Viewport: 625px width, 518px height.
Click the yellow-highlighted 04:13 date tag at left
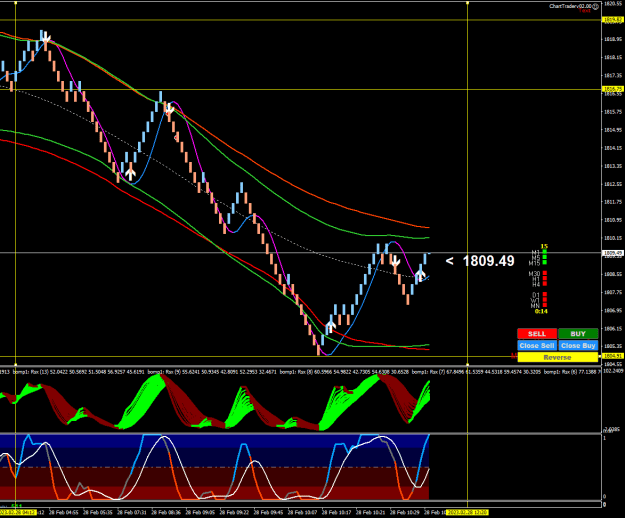(18, 512)
